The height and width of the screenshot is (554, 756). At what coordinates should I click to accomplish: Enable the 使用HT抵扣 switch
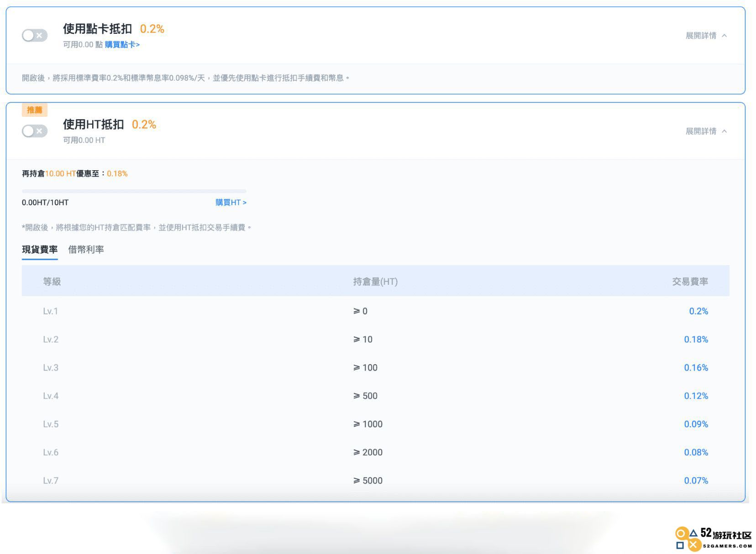point(35,131)
